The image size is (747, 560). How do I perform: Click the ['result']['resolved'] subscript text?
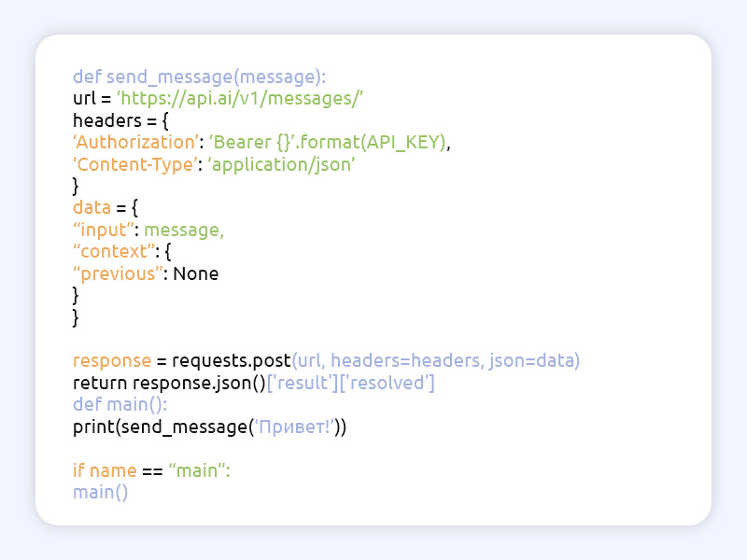click(351, 383)
